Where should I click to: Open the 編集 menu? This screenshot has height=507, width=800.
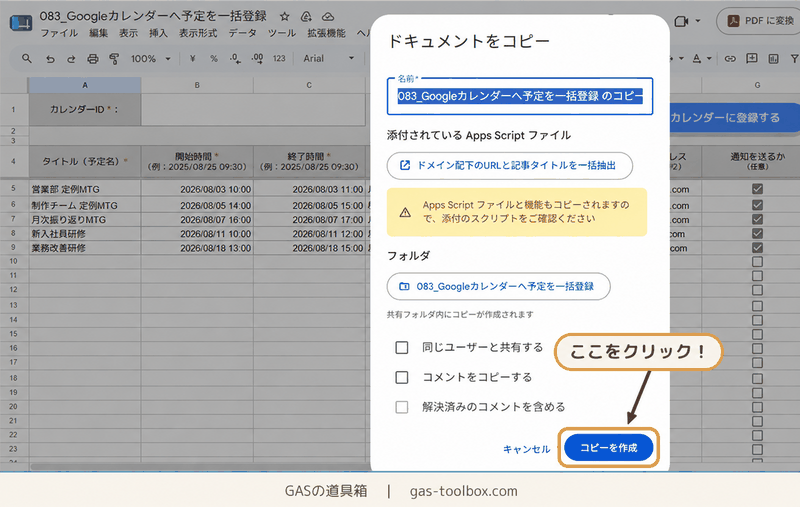98,33
